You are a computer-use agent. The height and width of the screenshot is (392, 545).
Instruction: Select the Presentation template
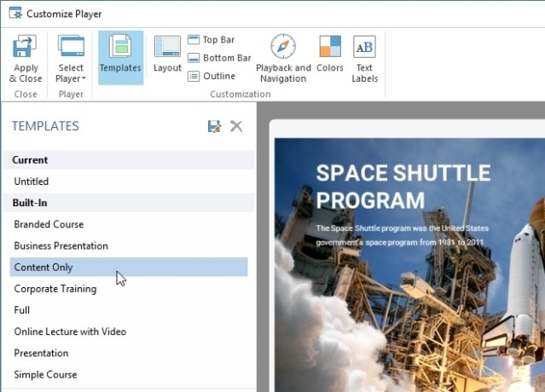click(x=129, y=353)
